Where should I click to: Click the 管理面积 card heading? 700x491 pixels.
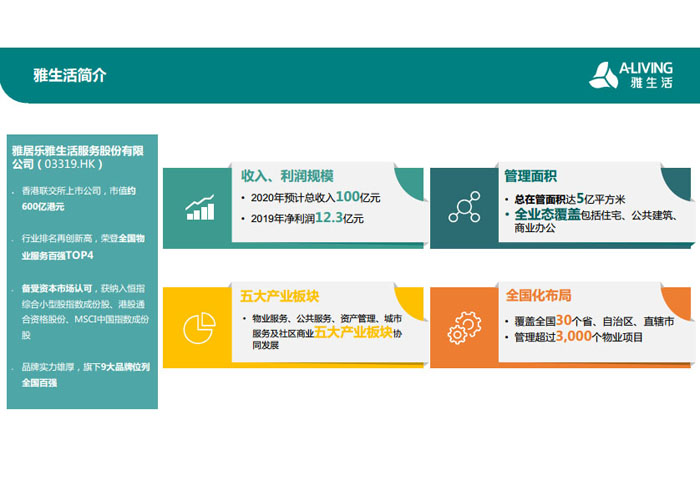(x=530, y=176)
